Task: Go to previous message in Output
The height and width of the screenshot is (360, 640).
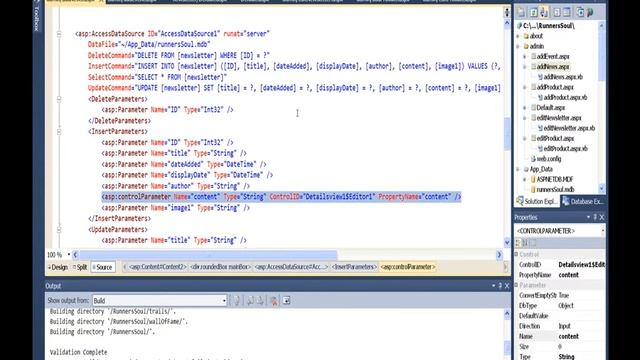Action: click(250, 301)
